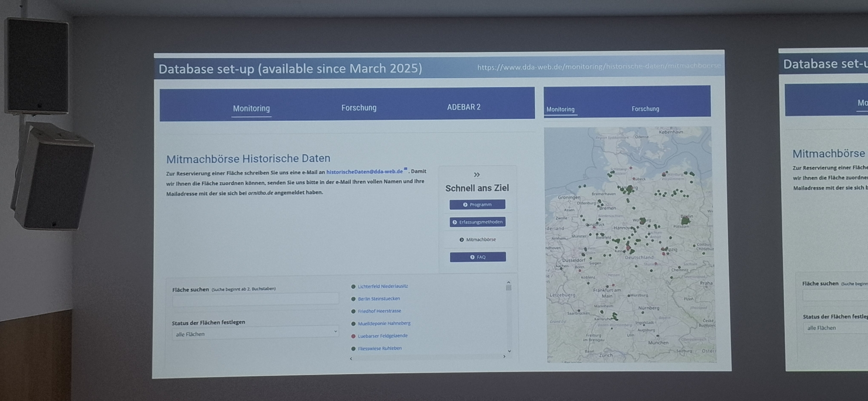The image size is (868, 401).
Task: Click the arrow icon in the Programm button
Action: [x=465, y=205]
